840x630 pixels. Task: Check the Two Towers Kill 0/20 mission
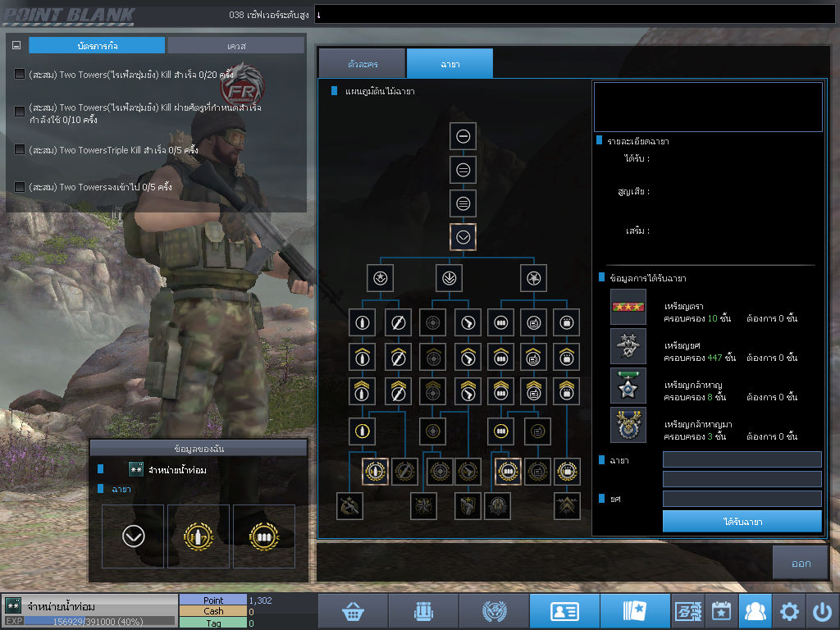20,74
